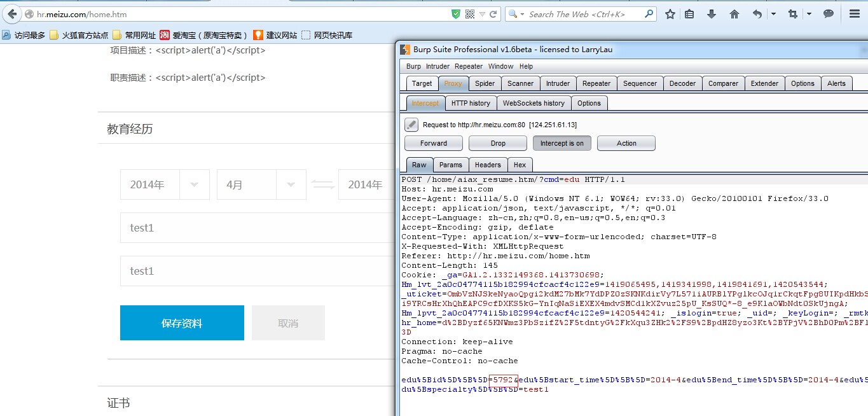
Task: Open the Repeater menu in menu bar
Action: (x=469, y=66)
